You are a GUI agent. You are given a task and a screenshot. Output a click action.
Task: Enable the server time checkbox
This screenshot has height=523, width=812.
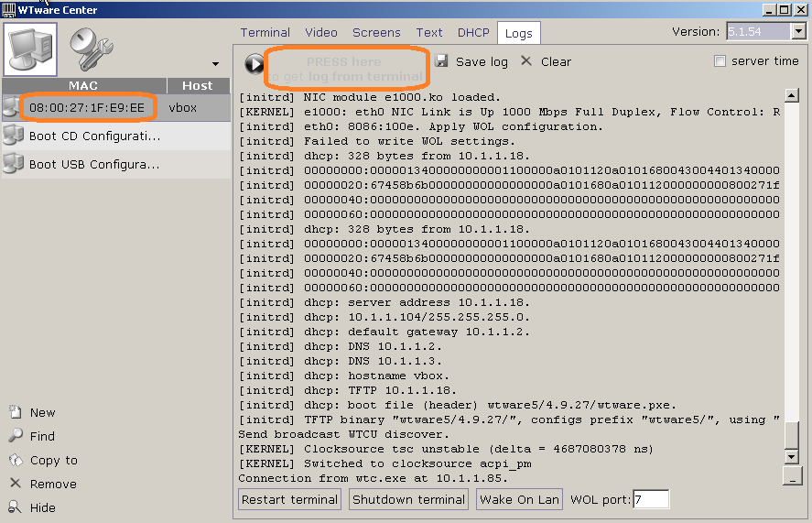tap(720, 60)
